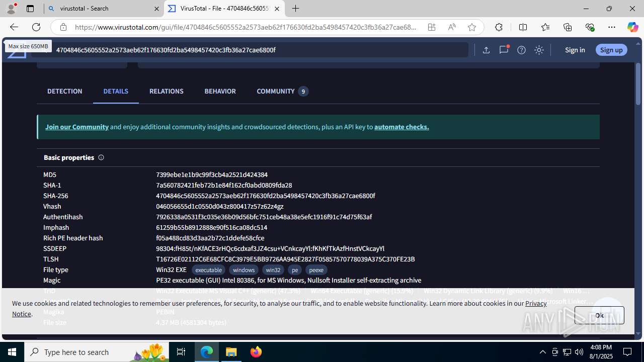644x362 pixels.
Task: Close the virustotal - Search tab
Action: click(156, 9)
